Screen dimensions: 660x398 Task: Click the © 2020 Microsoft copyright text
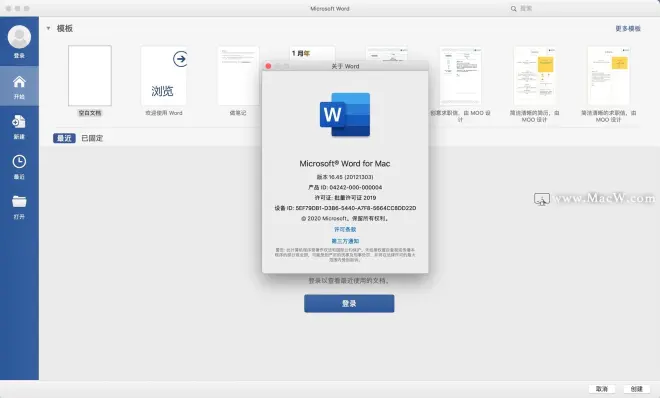345,218
